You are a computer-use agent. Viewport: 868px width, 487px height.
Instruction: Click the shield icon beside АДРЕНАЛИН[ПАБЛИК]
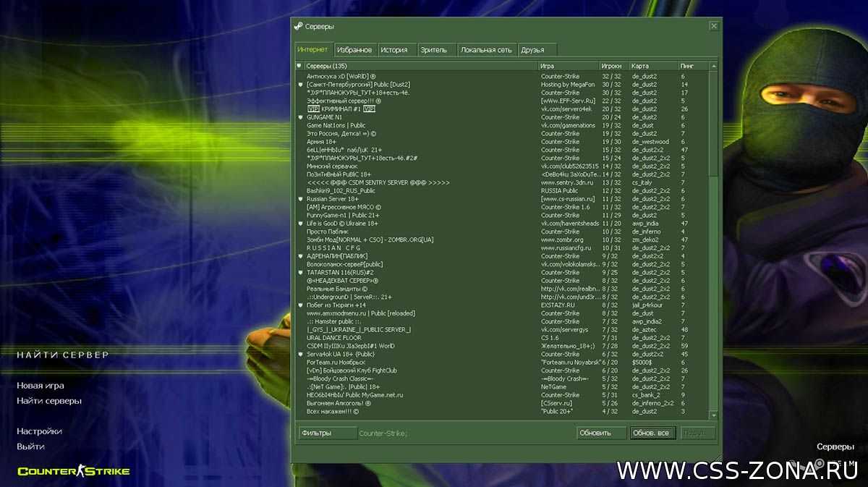coord(299,256)
